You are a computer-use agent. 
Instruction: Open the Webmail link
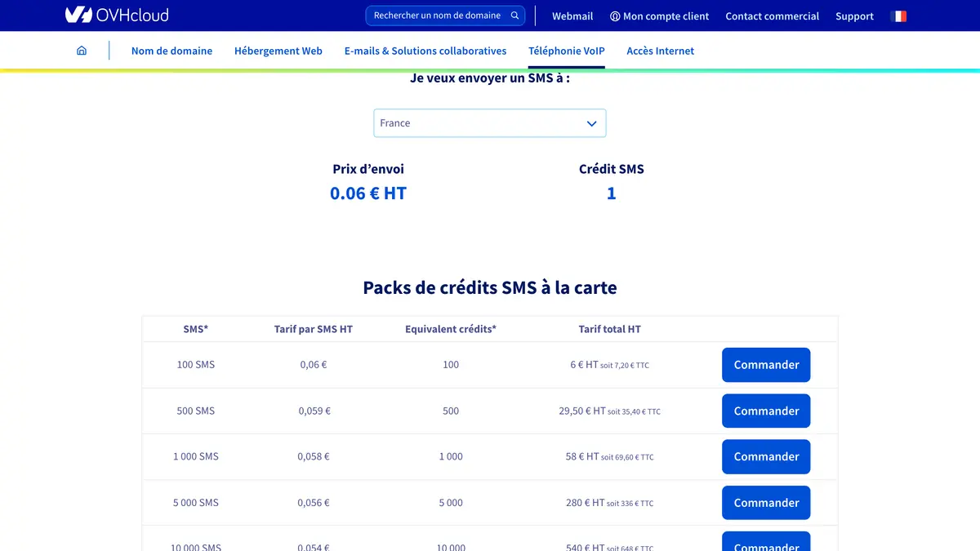click(572, 16)
